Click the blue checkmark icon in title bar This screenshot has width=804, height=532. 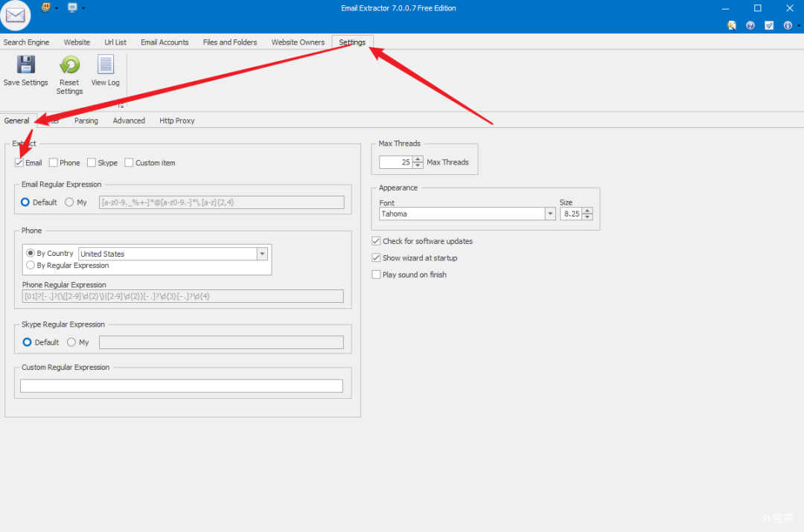[x=769, y=25]
